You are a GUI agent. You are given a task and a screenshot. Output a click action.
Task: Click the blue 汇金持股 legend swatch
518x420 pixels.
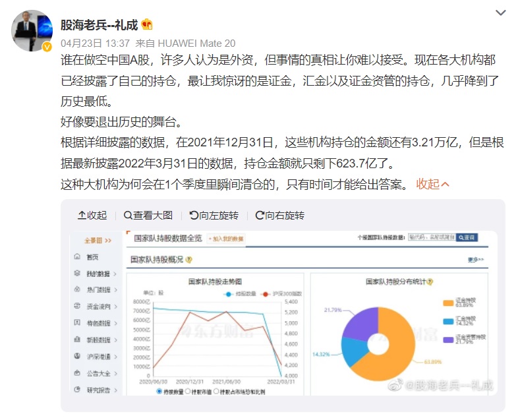[x=448, y=321]
